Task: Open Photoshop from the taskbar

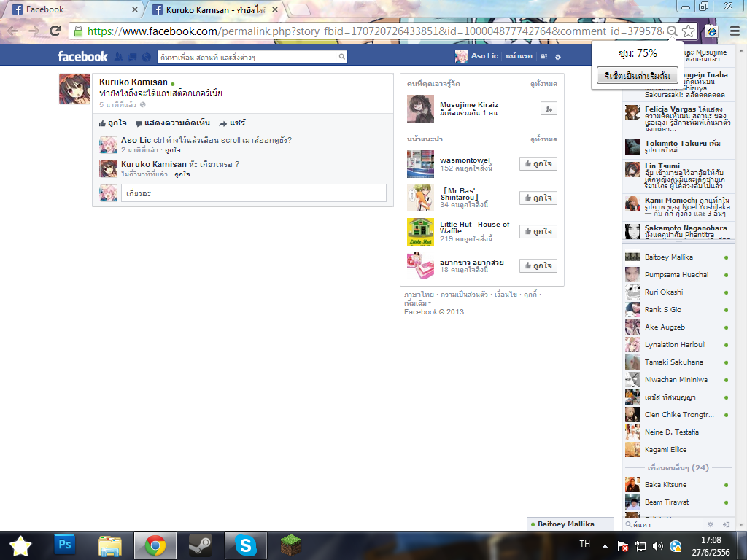Action: [65, 545]
